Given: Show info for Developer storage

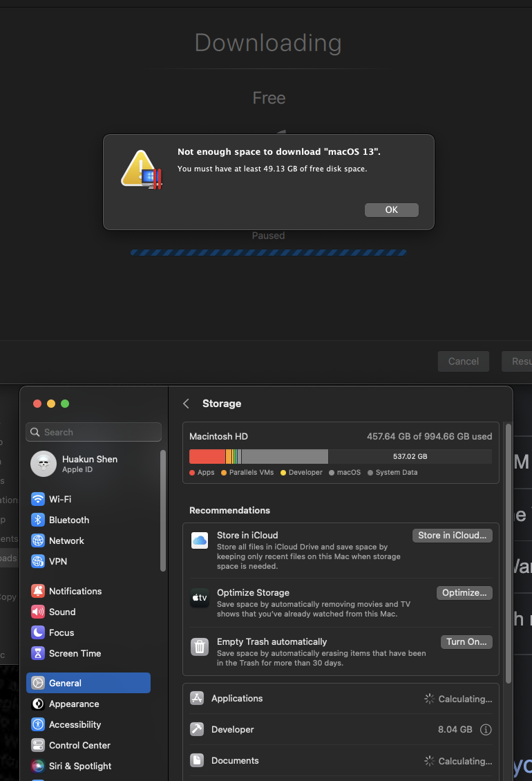Looking at the screenshot, I should click(486, 730).
